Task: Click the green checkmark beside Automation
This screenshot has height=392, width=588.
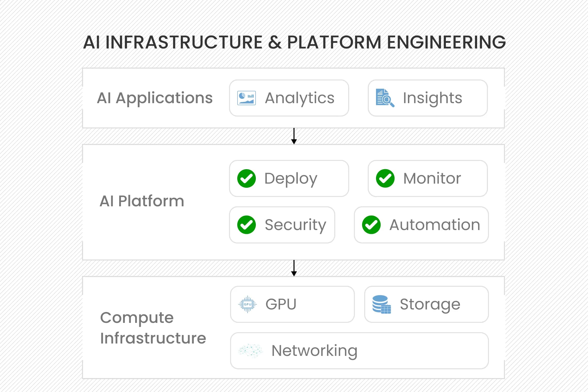Action: tap(371, 225)
